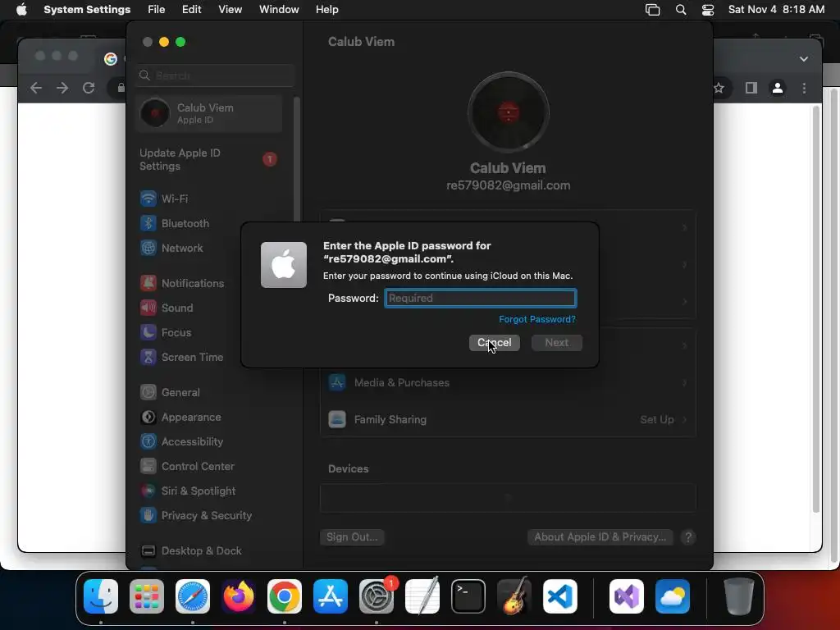Go forward in Chrome window
840x630 pixels.
point(62,88)
